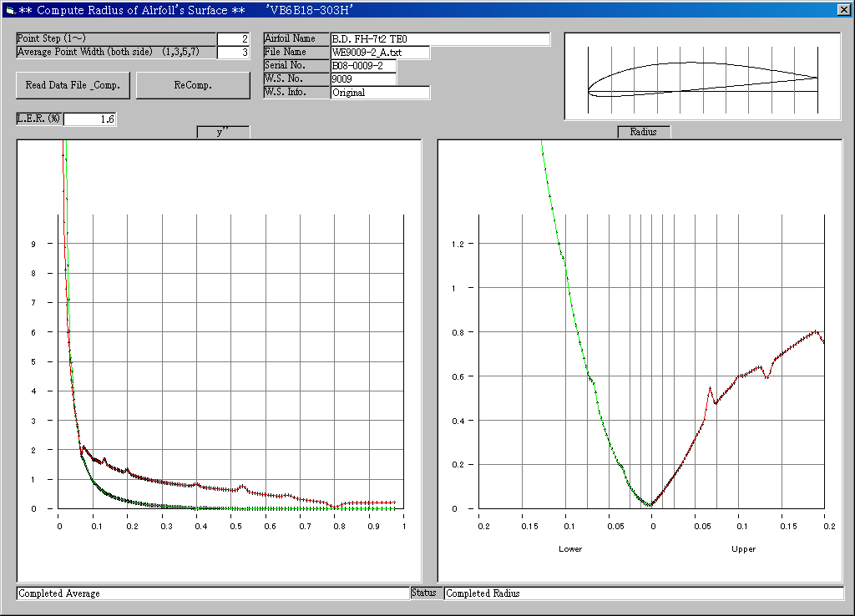Image resolution: width=855 pixels, height=616 pixels.
Task: Close the Compute Radius window
Action: click(843, 10)
